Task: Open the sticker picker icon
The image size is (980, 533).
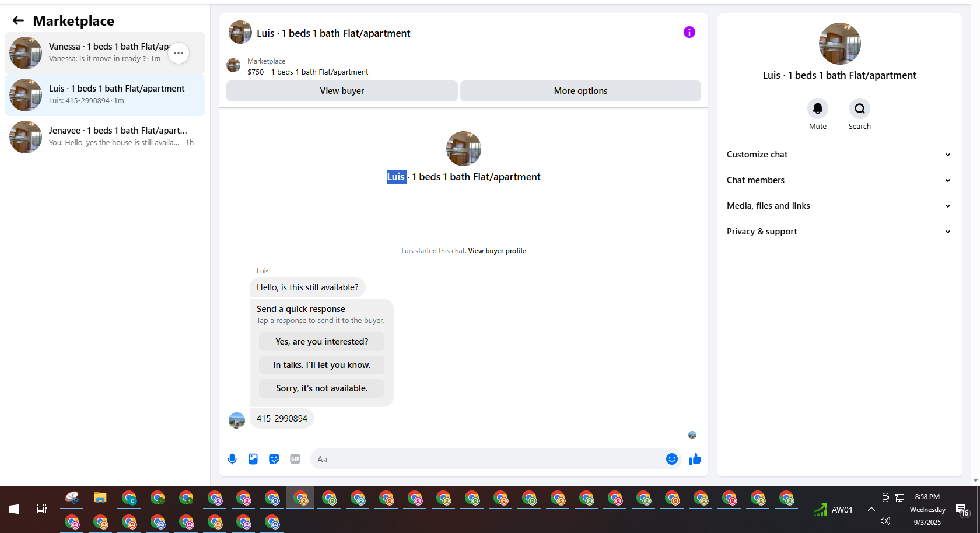Action: pyautogui.click(x=274, y=459)
